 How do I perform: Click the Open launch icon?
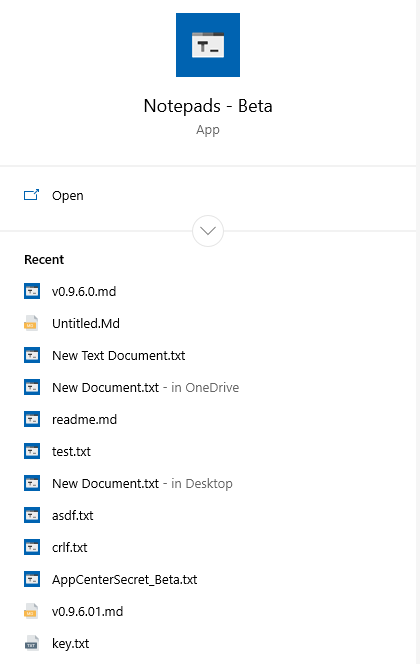[x=31, y=195]
